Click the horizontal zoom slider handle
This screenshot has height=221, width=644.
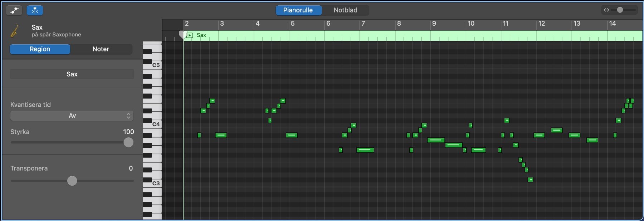coord(620,10)
